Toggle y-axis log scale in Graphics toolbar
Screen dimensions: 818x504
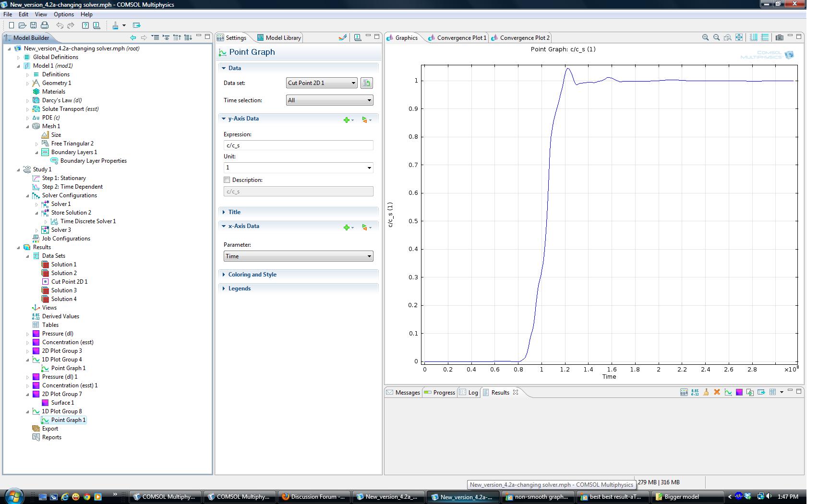765,37
